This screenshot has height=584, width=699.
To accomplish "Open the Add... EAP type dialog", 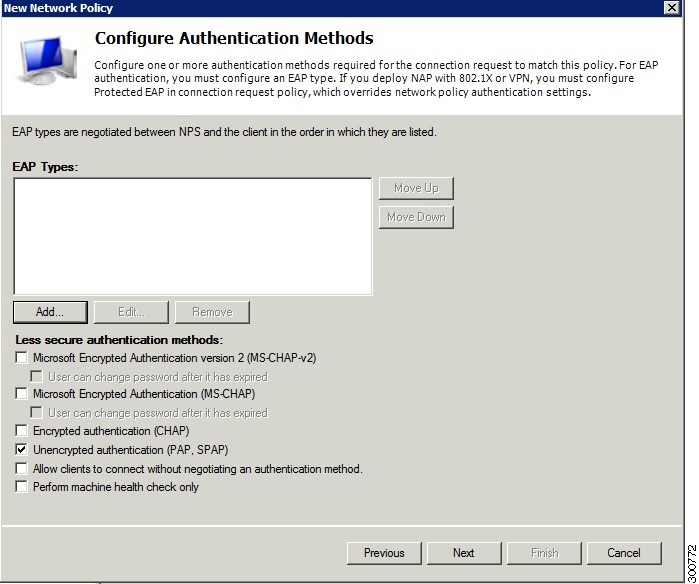I will pos(50,312).
